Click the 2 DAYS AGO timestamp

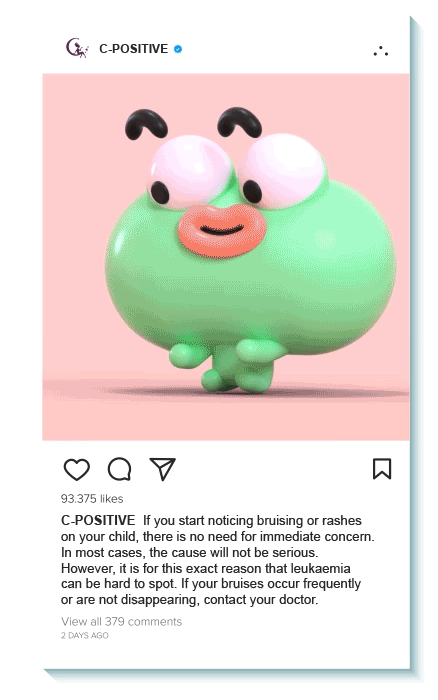[85, 635]
